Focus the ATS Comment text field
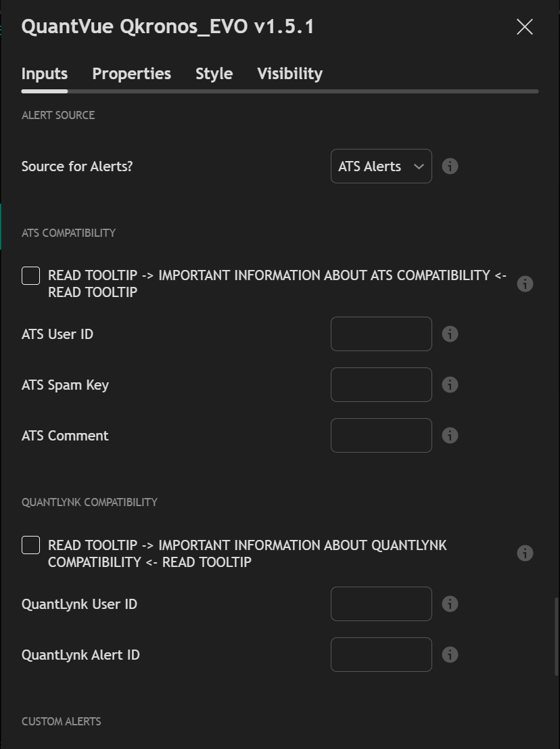The height and width of the screenshot is (749, 560). pos(381,435)
